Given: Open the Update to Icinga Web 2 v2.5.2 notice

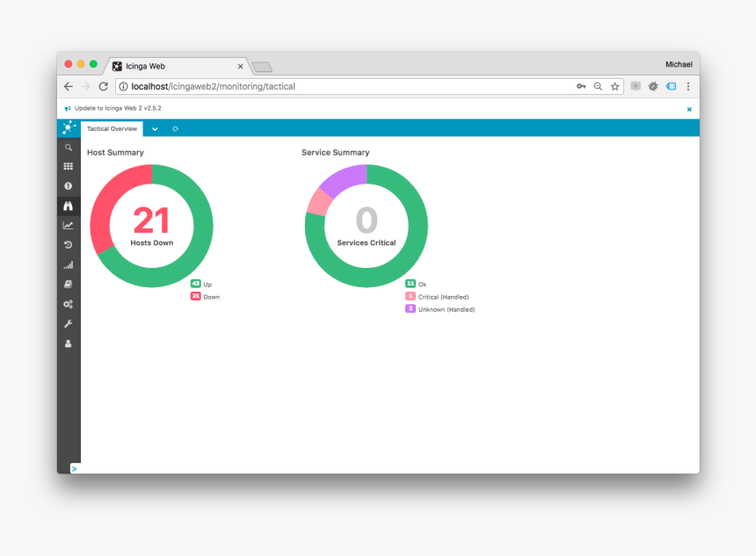Looking at the screenshot, I should [x=118, y=108].
